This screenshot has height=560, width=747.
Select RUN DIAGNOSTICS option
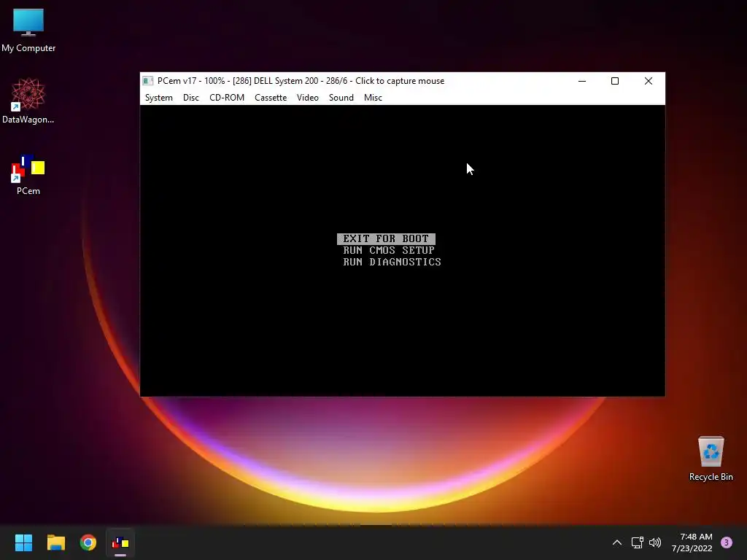coord(392,262)
